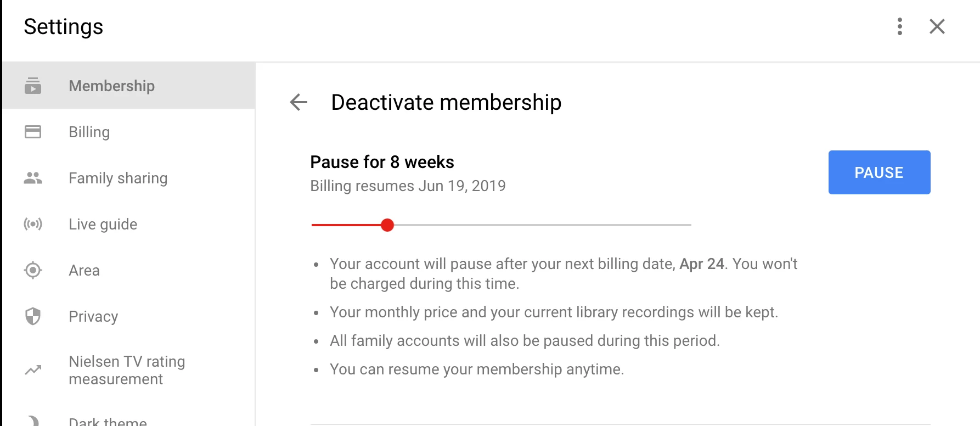Close the Settings window

937,26
